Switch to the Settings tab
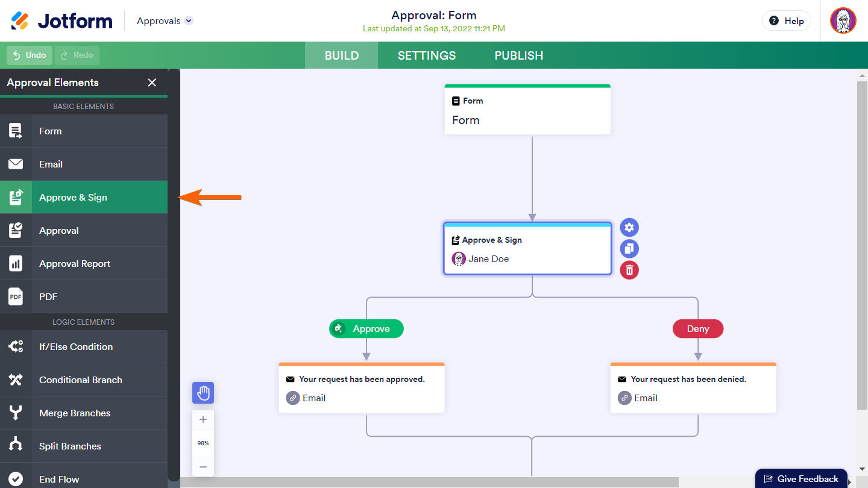The image size is (868, 488). click(427, 55)
